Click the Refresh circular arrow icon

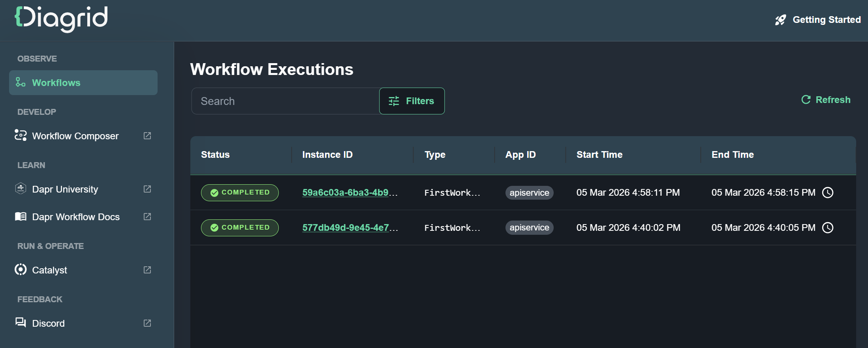coord(806,100)
